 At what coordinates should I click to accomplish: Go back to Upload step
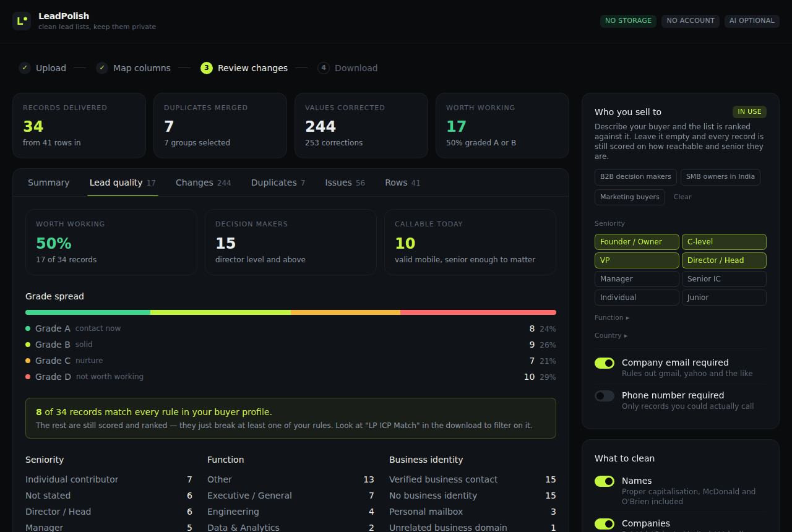43,68
